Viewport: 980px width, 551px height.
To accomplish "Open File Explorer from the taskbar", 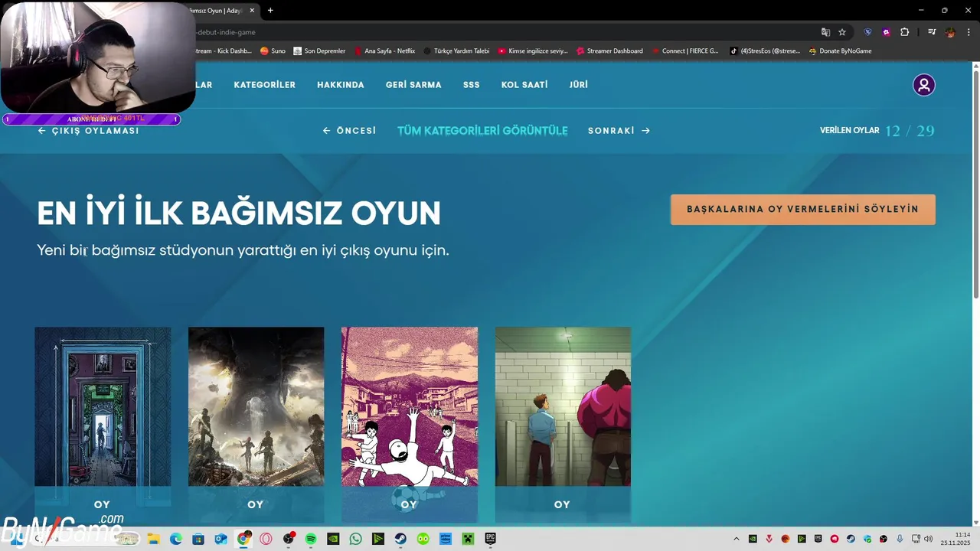I will point(152,539).
